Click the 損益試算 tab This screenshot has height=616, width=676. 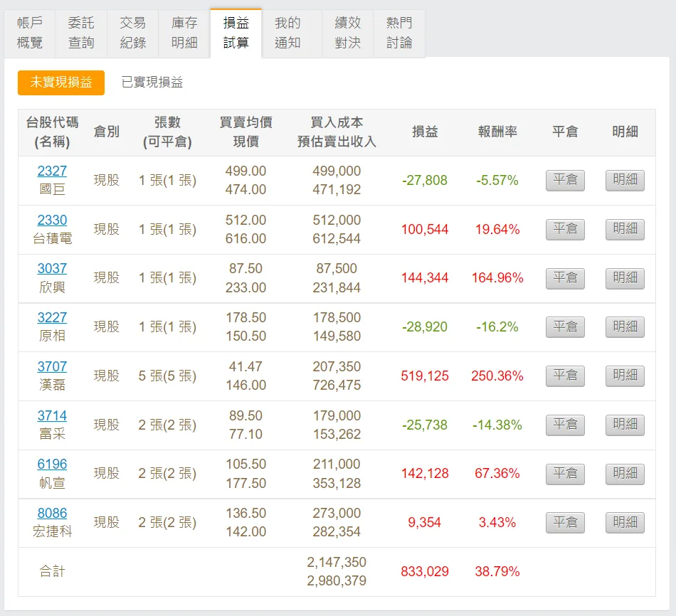pos(236,33)
